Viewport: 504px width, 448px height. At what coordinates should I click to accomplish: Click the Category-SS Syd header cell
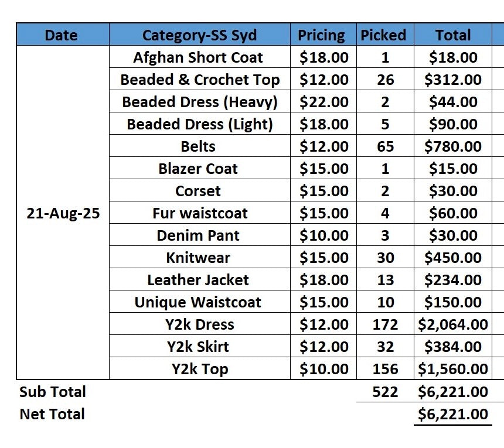pos(200,35)
